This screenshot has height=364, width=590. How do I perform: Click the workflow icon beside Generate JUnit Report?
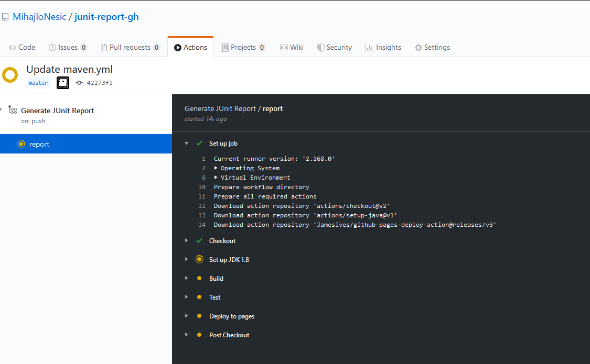pyautogui.click(x=13, y=110)
